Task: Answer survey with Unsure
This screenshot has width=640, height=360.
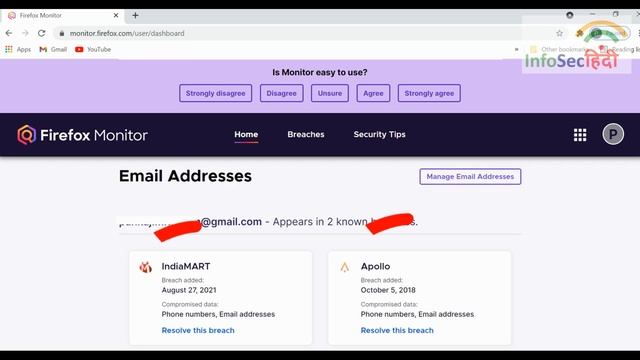Action: tap(330, 93)
